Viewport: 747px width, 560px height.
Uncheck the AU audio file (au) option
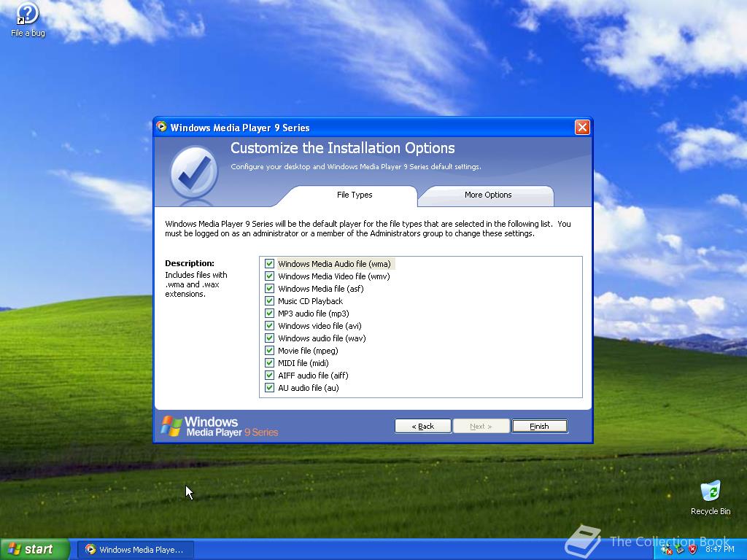pyautogui.click(x=270, y=388)
